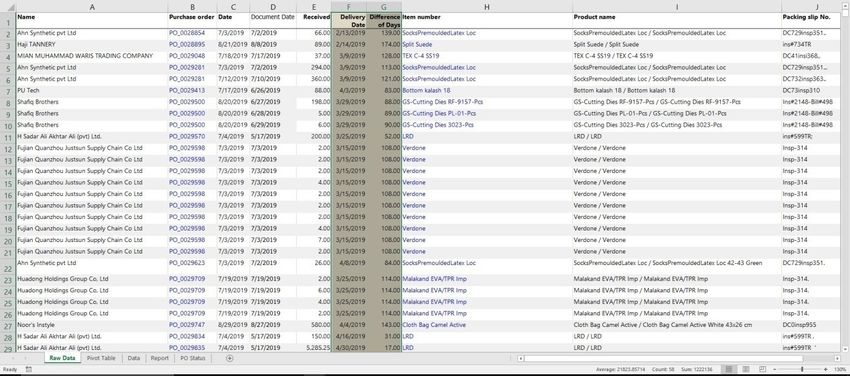Select row 11 header
850x376 pixels.
click(8, 137)
